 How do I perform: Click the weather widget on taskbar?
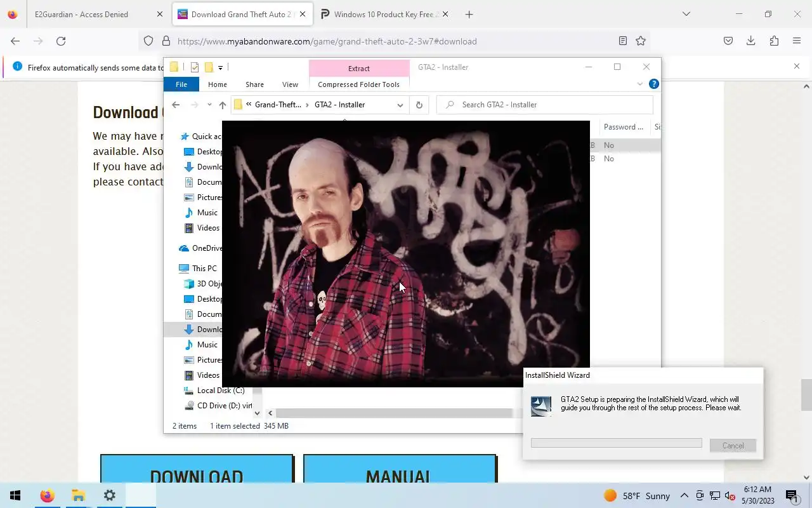(636, 496)
